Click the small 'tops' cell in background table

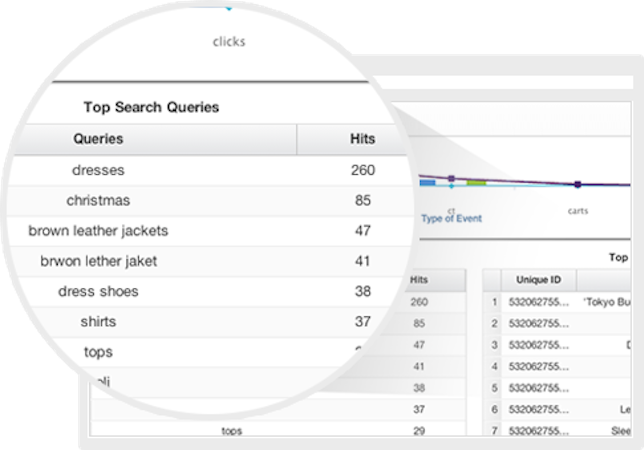point(232,431)
